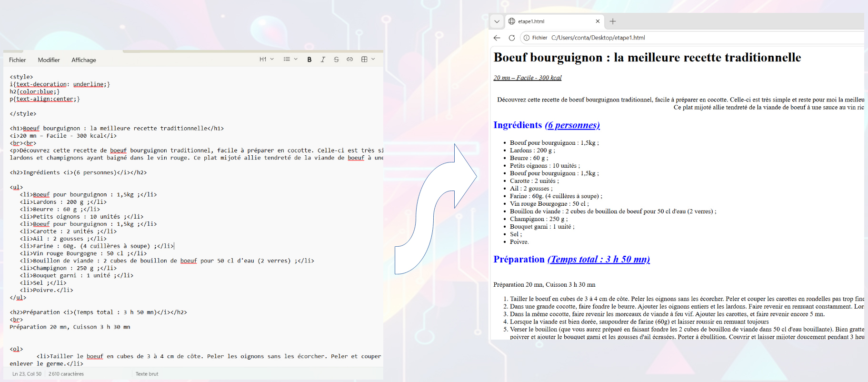Open the Fichier menu
Image resolution: width=868 pixels, height=382 pixels.
point(18,60)
